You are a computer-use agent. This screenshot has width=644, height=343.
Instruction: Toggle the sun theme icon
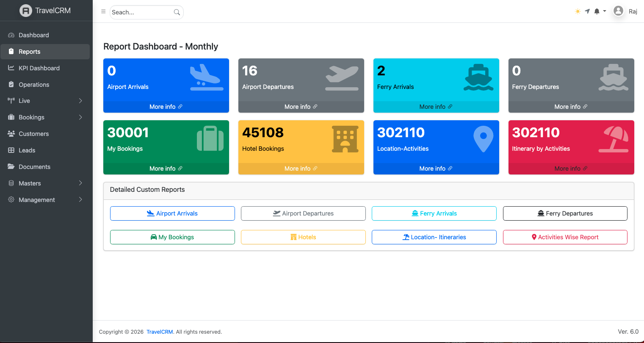[578, 11]
